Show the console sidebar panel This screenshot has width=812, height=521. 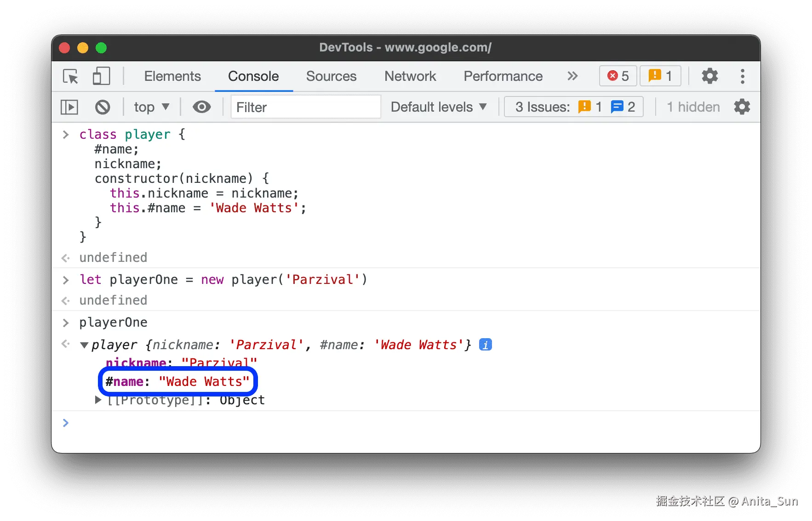(x=69, y=108)
